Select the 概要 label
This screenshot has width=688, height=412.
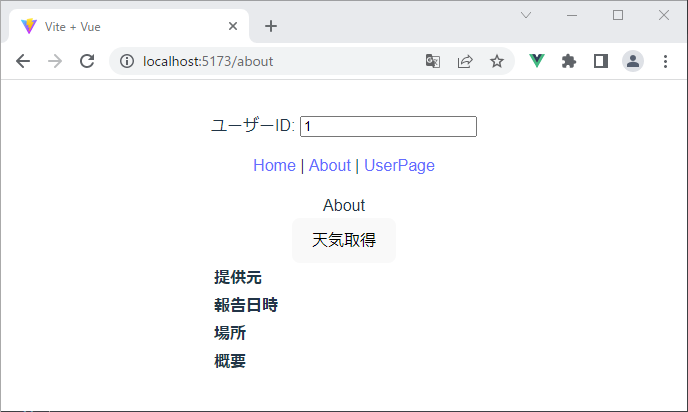point(230,361)
